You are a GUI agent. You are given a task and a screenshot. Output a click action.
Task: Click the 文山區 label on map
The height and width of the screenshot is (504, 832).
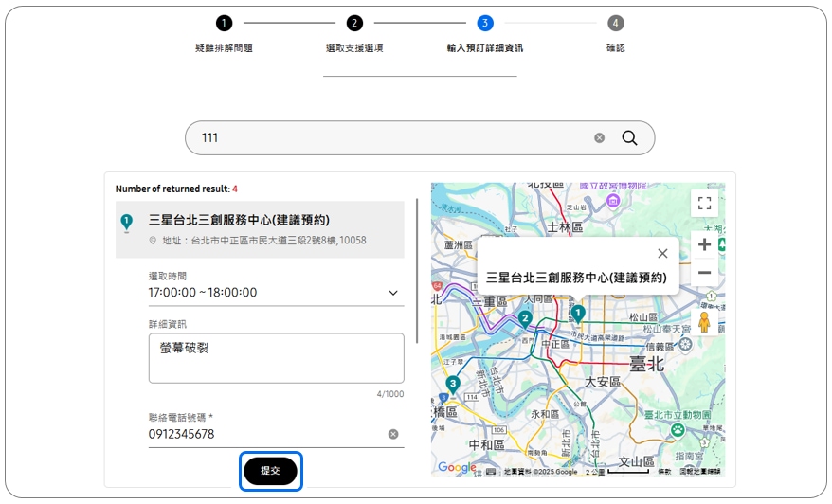636,461
